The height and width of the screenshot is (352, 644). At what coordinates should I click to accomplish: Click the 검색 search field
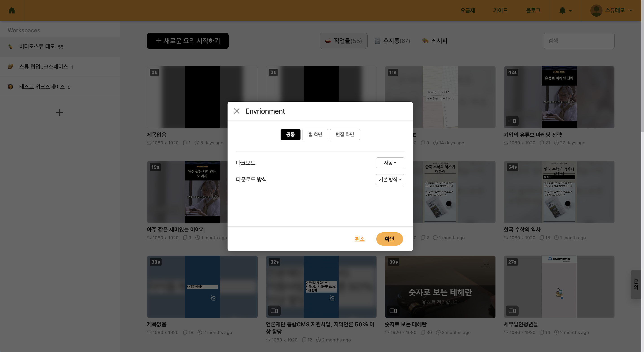point(579,41)
